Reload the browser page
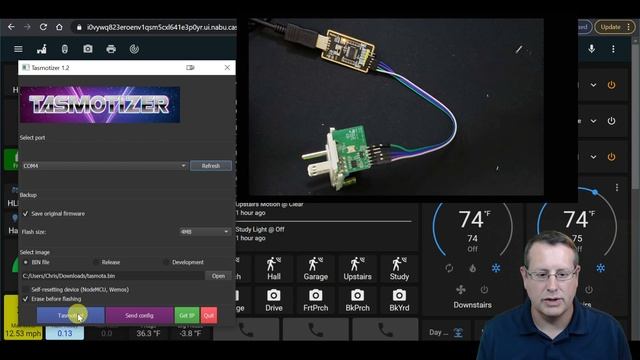Image resolution: width=640 pixels, height=360 pixels. 43,27
